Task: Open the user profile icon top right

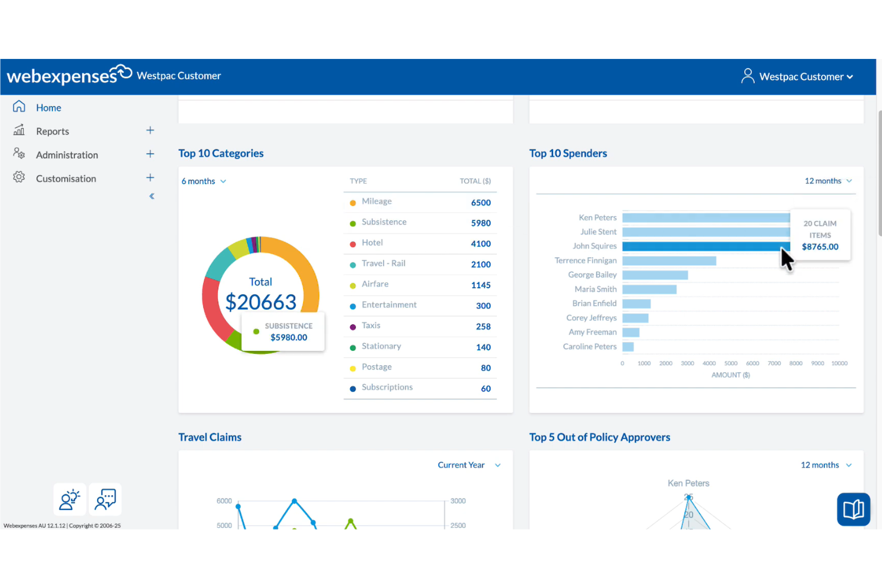Action: click(x=748, y=76)
